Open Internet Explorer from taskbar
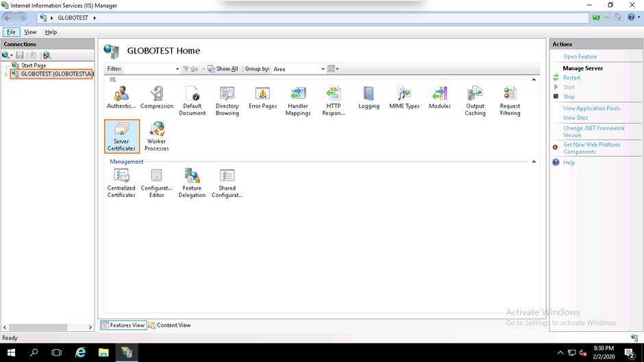Screen dimensions: 644x362 pyautogui.click(x=81, y=352)
